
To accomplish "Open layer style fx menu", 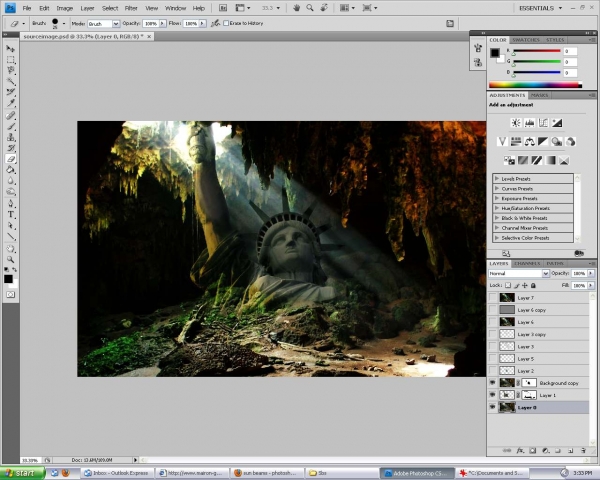I will pos(520,451).
